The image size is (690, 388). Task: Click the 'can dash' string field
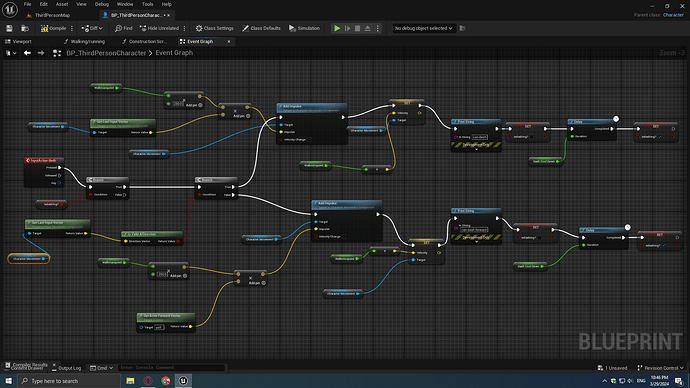coord(480,137)
